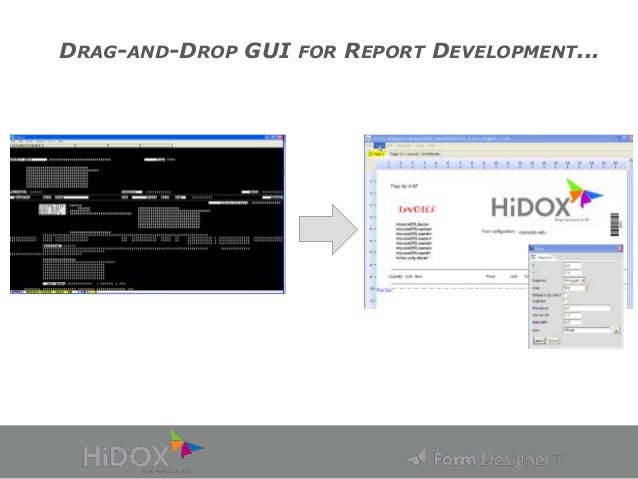Image resolution: width=638 pixels, height=479 pixels.
Task: Click the left button at dialog bottom
Action: click(x=539, y=341)
